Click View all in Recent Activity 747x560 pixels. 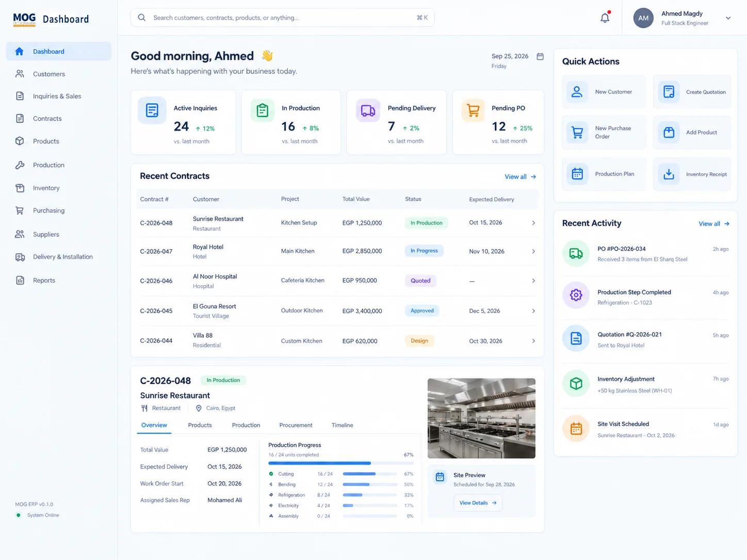pyautogui.click(x=714, y=224)
